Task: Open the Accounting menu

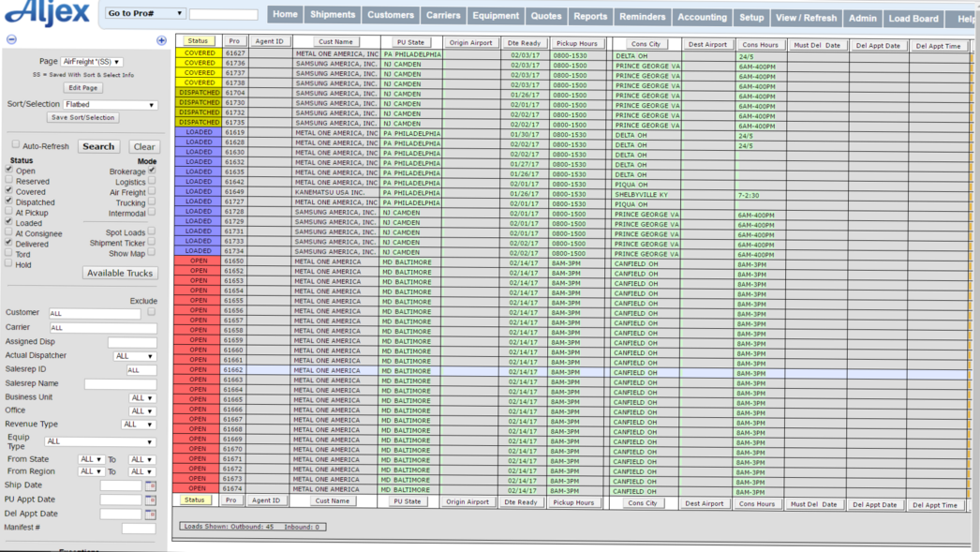Action: click(x=703, y=18)
